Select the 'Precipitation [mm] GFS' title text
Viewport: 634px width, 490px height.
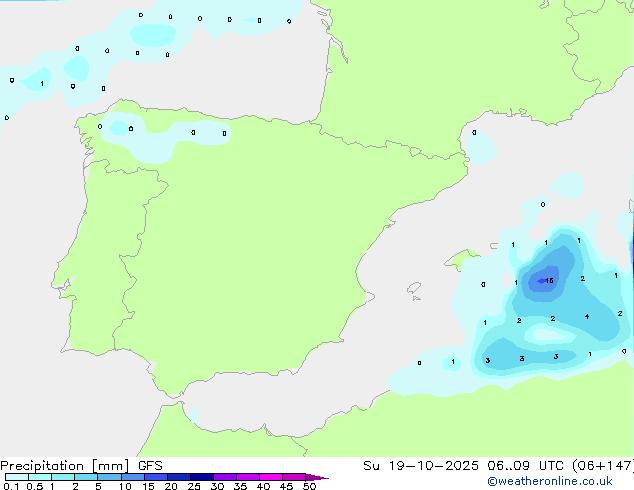pyautogui.click(x=81, y=466)
